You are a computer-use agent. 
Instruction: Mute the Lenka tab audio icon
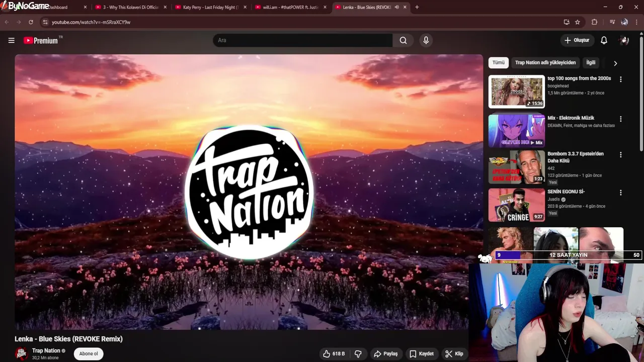[x=397, y=7]
